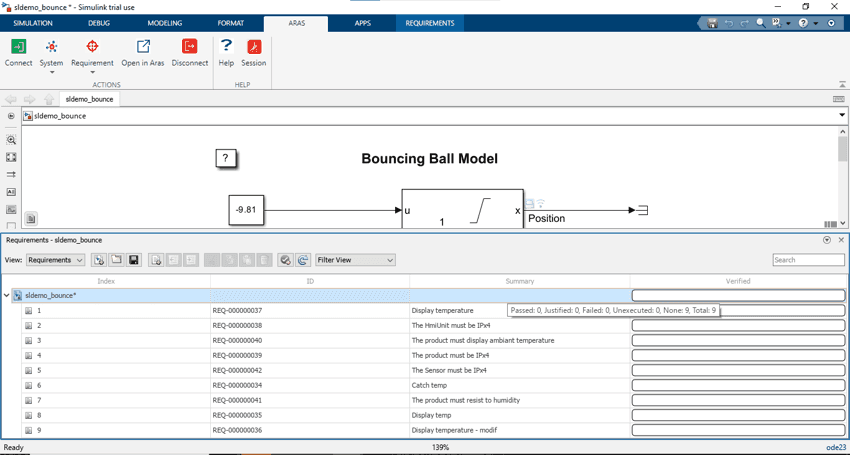Collapse the toolstrip ribbon
The height and width of the screenshot is (455, 850).
(x=842, y=84)
